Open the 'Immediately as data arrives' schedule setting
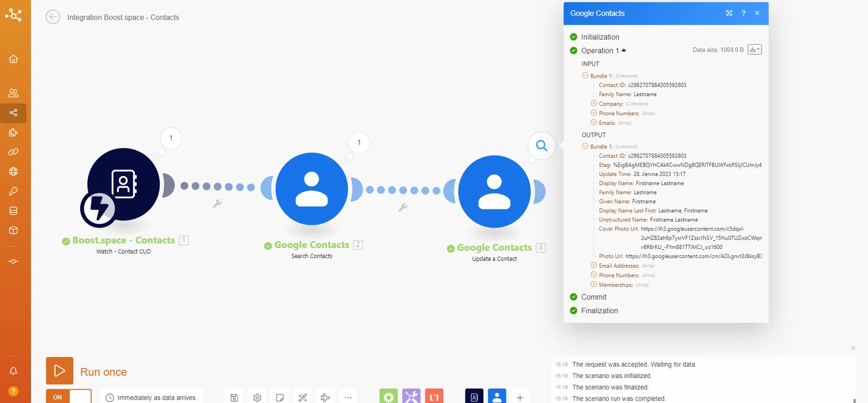 (151, 398)
